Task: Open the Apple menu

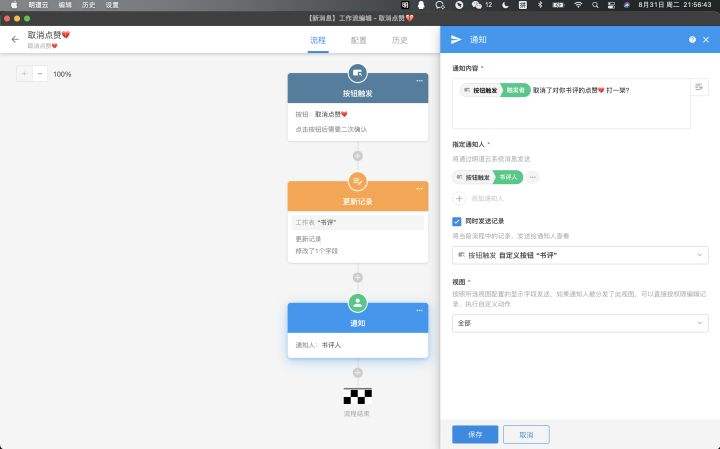Action: [x=14, y=5]
